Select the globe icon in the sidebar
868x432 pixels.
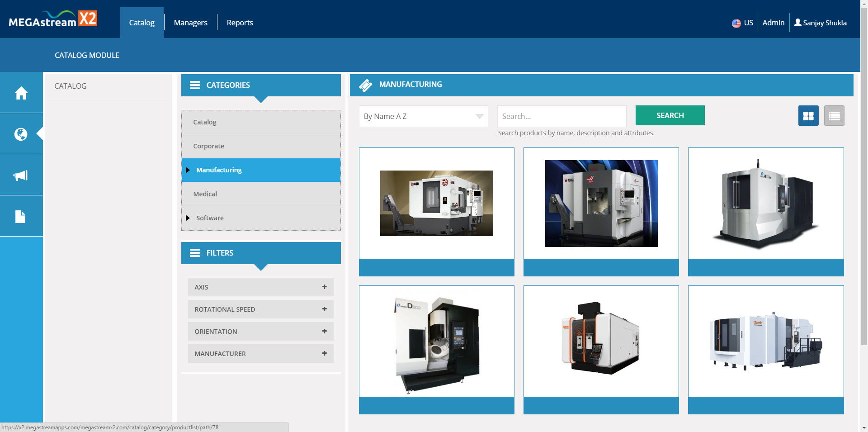point(21,134)
